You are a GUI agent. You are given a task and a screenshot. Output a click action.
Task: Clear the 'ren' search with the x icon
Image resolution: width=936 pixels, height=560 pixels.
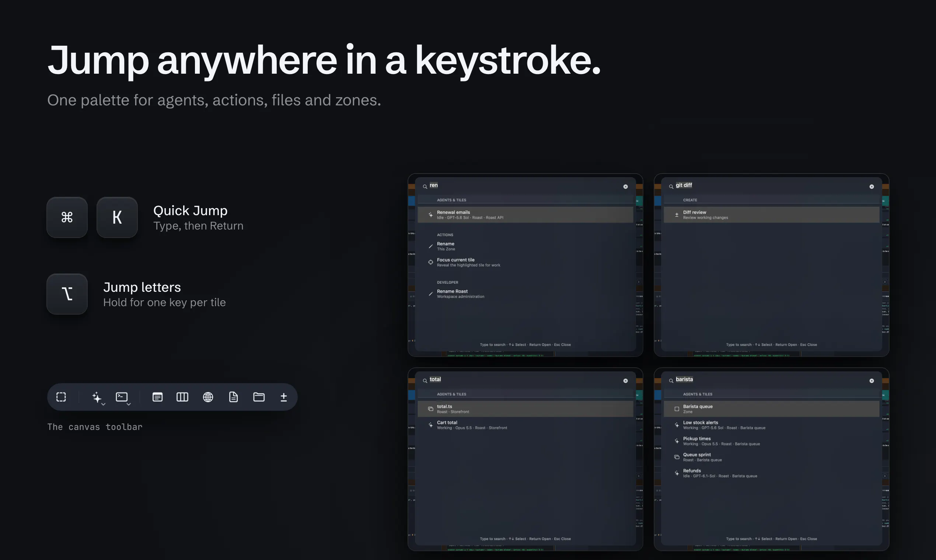coord(625,187)
